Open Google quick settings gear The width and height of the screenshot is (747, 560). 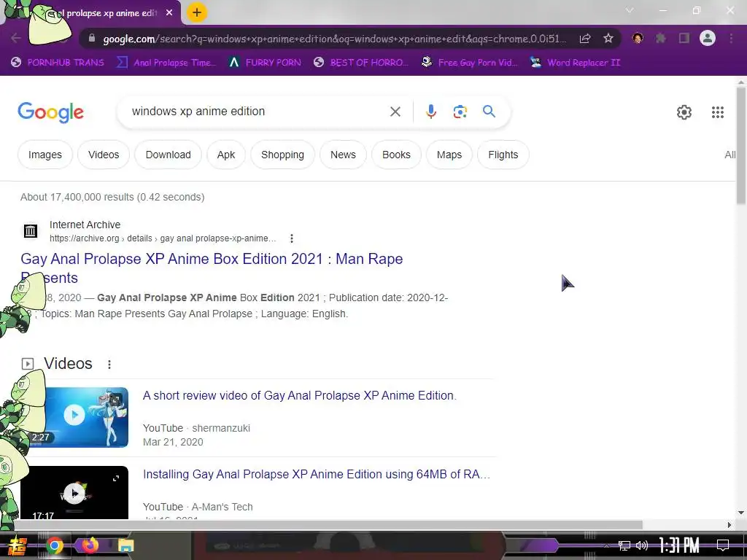tap(684, 112)
